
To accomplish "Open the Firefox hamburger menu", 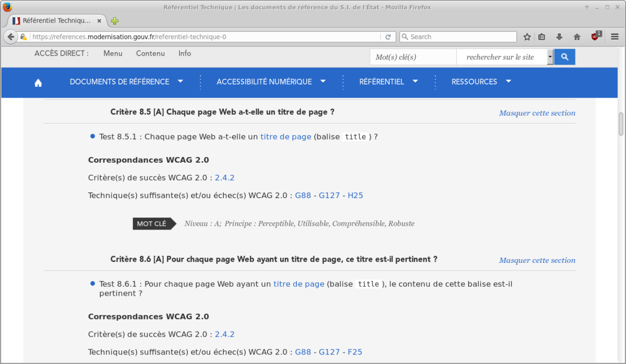I will [615, 37].
